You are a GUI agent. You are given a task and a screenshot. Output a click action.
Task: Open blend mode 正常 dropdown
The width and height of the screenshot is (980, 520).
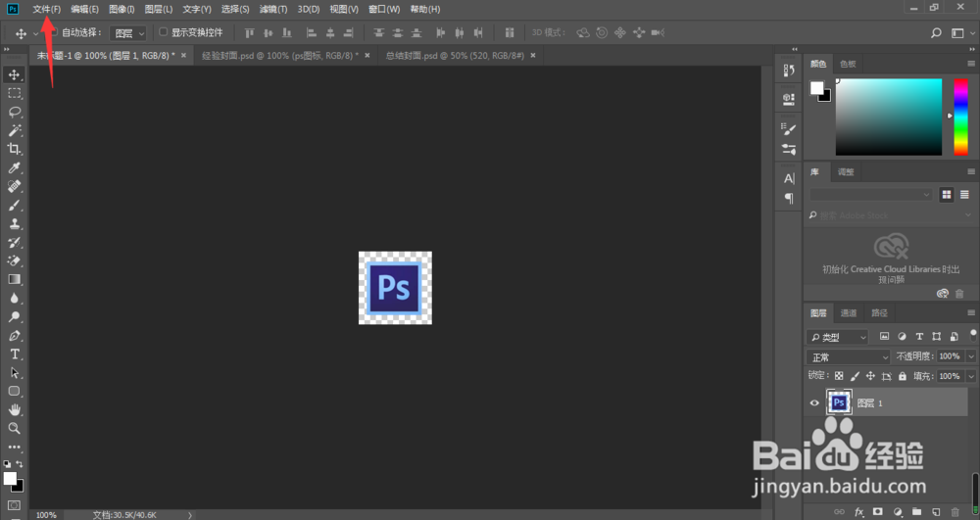point(848,357)
